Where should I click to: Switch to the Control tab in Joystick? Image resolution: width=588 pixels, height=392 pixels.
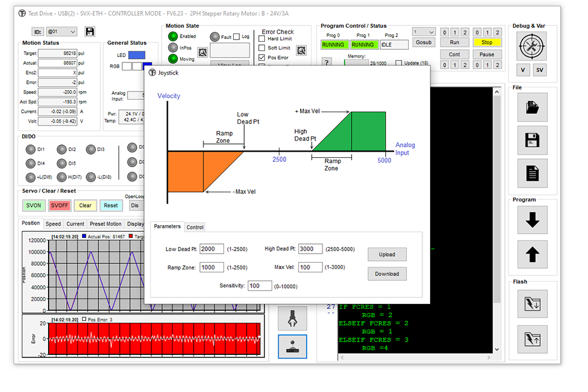click(x=195, y=227)
